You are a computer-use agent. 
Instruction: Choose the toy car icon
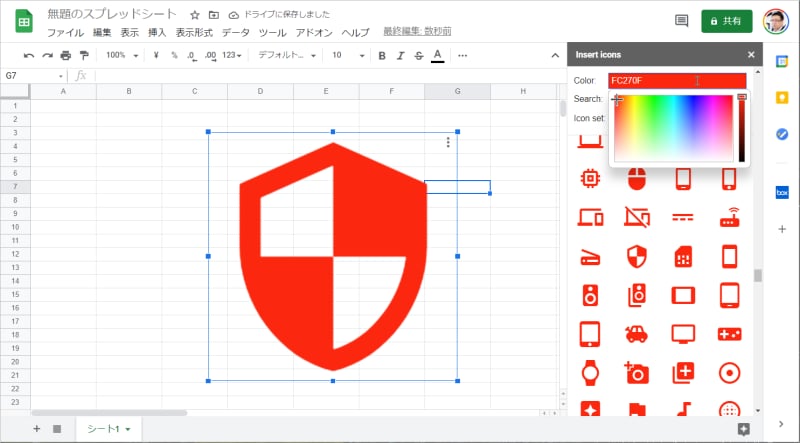[x=636, y=333]
